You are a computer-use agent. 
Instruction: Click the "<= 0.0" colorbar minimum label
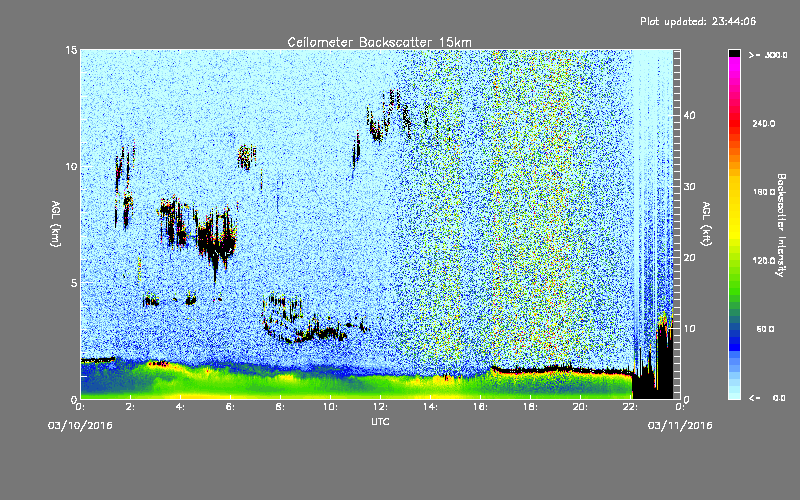point(767,398)
